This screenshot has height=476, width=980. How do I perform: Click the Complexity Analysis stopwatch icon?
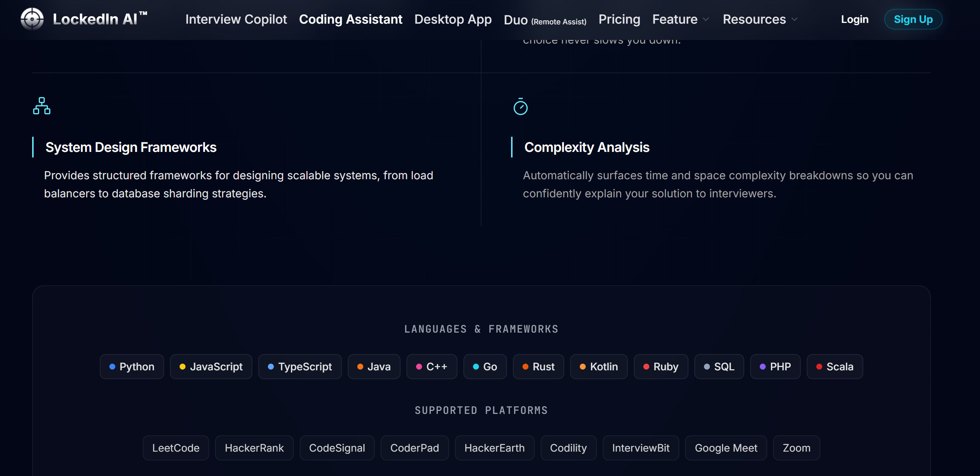(x=520, y=106)
